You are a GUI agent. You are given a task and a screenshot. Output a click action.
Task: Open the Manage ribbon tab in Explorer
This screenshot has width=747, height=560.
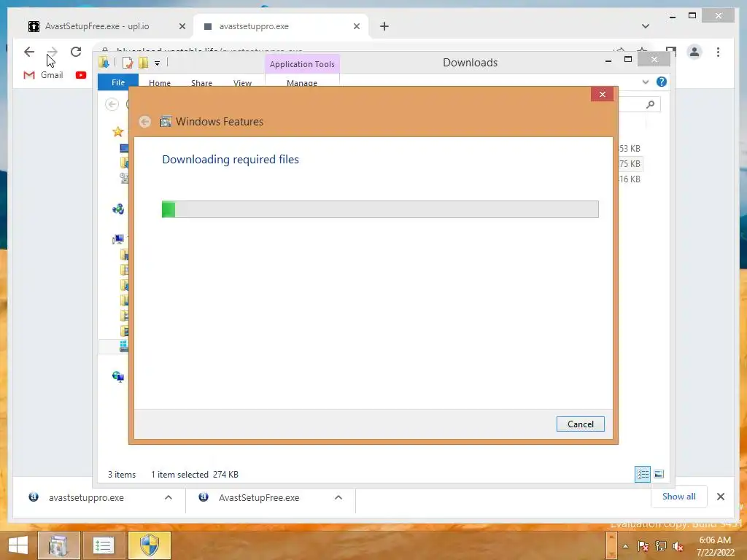pyautogui.click(x=302, y=83)
